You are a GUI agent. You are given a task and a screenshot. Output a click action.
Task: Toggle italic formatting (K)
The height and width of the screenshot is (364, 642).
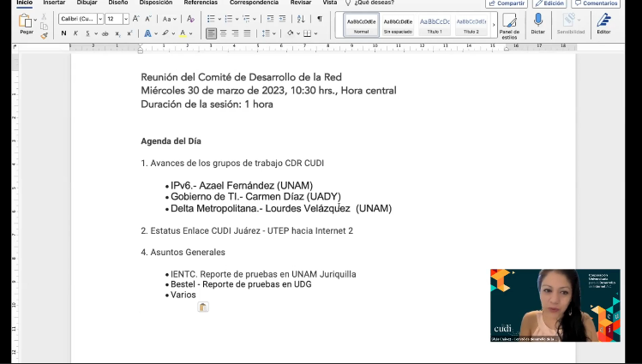click(x=75, y=33)
